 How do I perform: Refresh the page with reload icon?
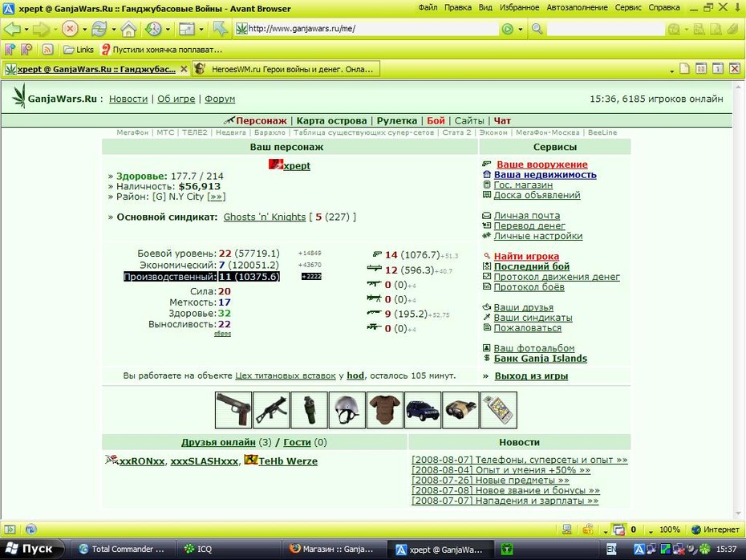(x=99, y=29)
